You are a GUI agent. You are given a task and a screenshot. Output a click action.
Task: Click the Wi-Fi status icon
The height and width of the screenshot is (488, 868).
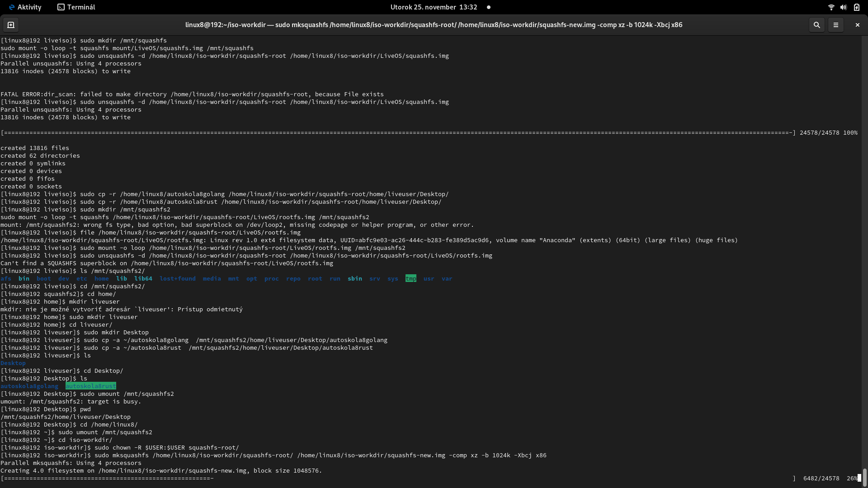tap(831, 7)
